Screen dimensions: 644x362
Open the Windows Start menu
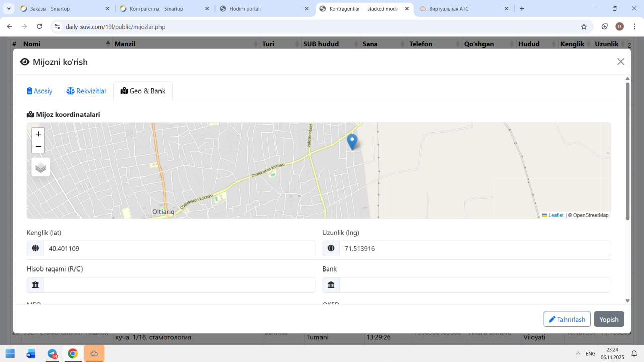(x=10, y=353)
